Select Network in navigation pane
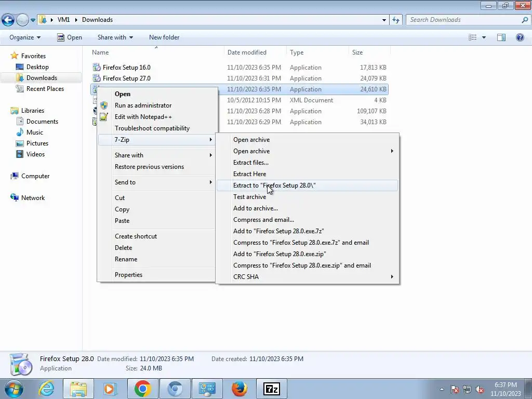Viewport: 532px width, 399px height. pos(33,197)
